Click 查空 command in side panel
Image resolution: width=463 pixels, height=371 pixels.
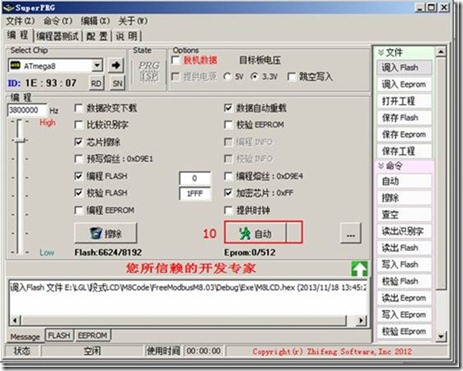(x=404, y=214)
